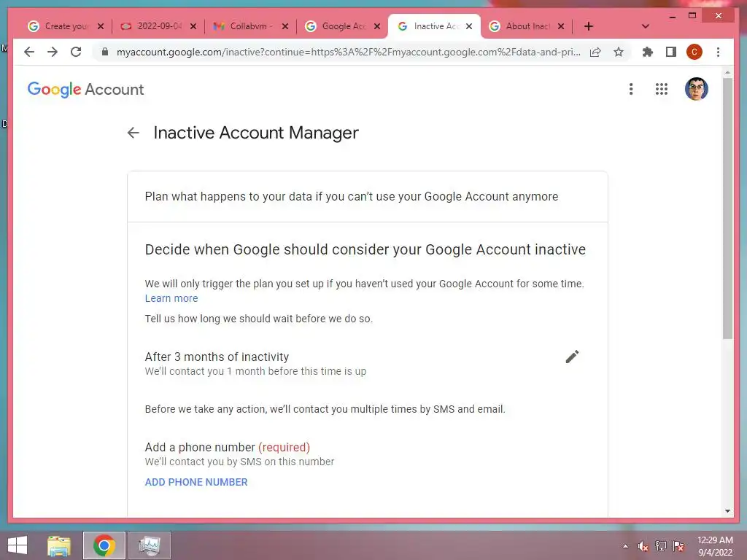Click the Google Account logo

coord(85,89)
